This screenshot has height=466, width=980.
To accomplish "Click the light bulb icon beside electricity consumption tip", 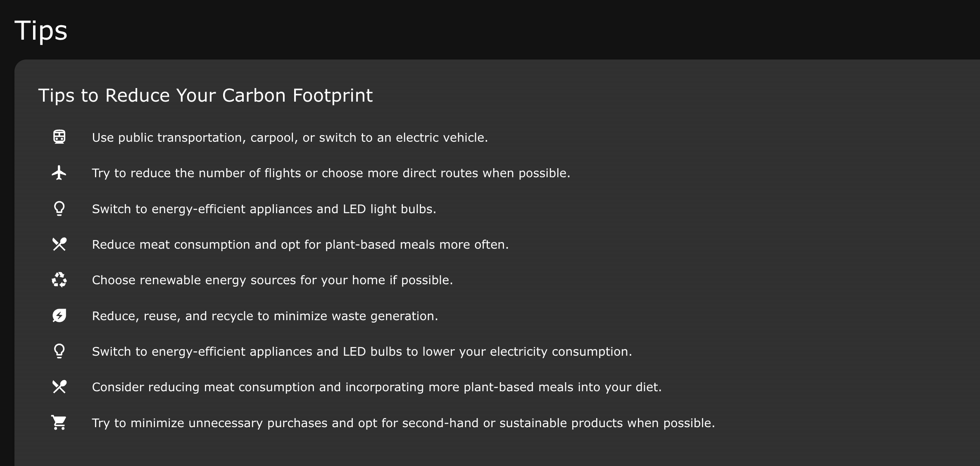I will pyautogui.click(x=59, y=351).
